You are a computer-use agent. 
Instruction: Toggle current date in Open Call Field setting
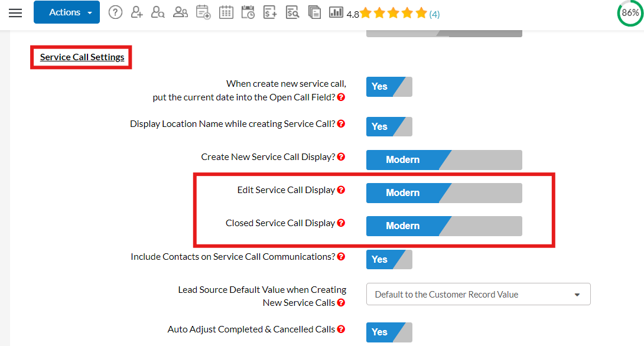point(389,87)
